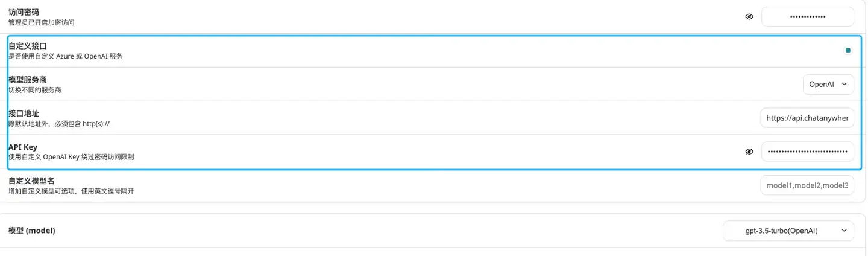
Task: Click the 切换不同的服务商 description text
Action: 35,90
